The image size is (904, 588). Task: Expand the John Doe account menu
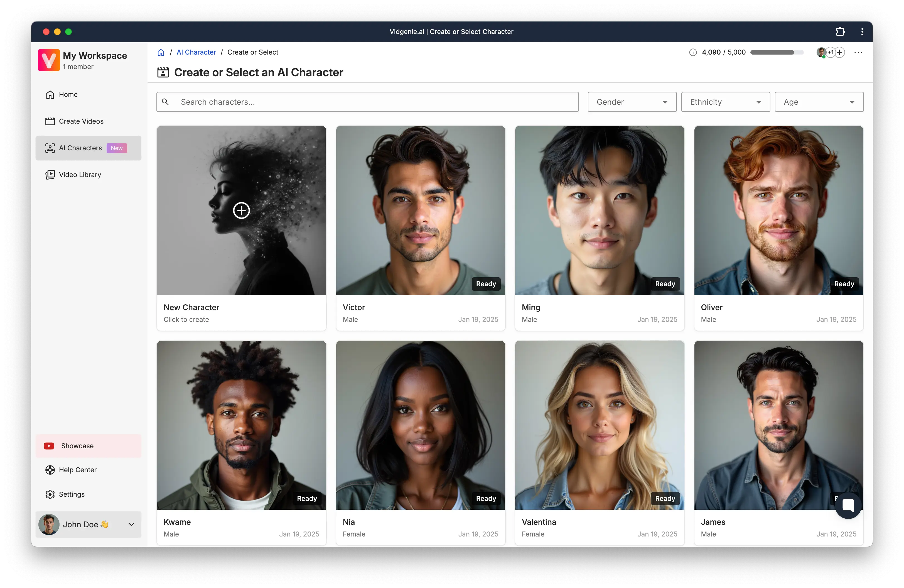click(x=131, y=525)
